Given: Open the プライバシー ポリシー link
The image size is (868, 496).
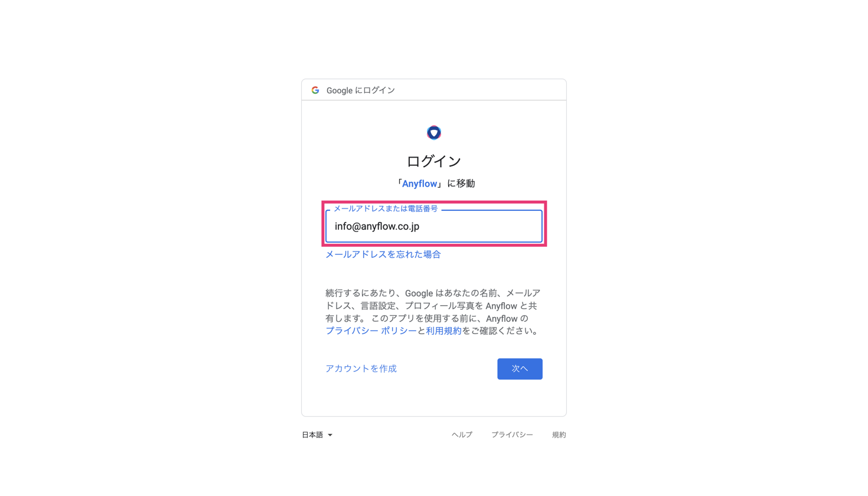Looking at the screenshot, I should pos(371,331).
